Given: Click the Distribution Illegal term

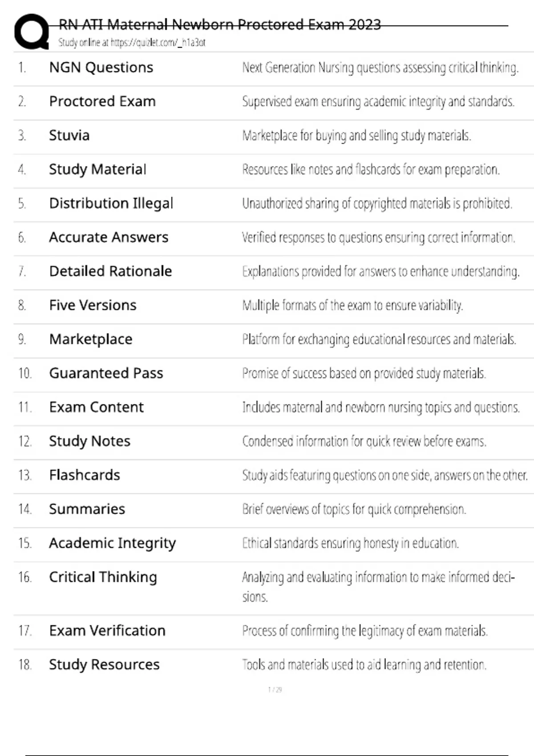Looking at the screenshot, I should pyautogui.click(x=111, y=204).
